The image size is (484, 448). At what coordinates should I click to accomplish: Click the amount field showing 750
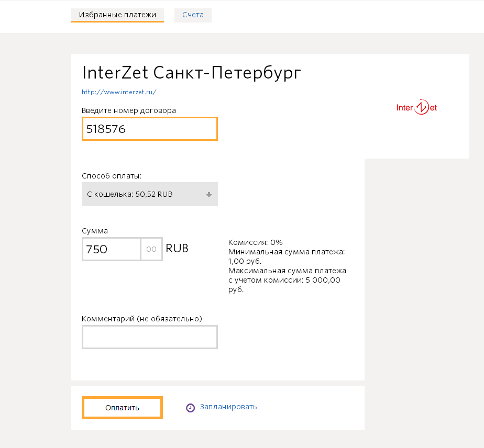point(111,249)
